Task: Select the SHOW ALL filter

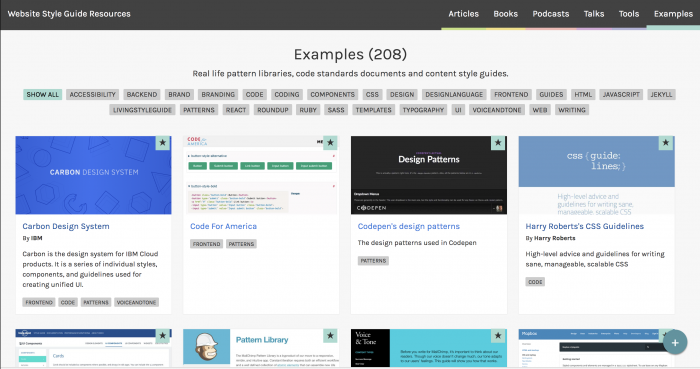Action: coord(42,95)
